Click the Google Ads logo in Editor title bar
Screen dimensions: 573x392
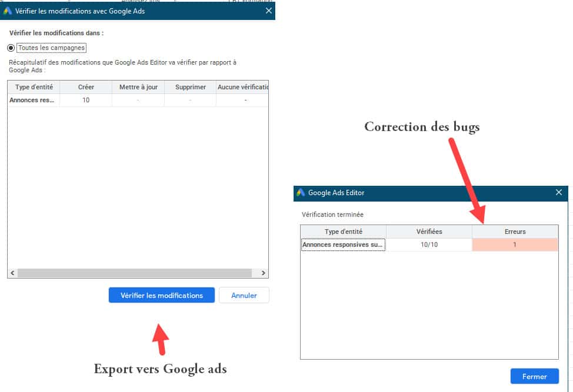click(x=301, y=193)
